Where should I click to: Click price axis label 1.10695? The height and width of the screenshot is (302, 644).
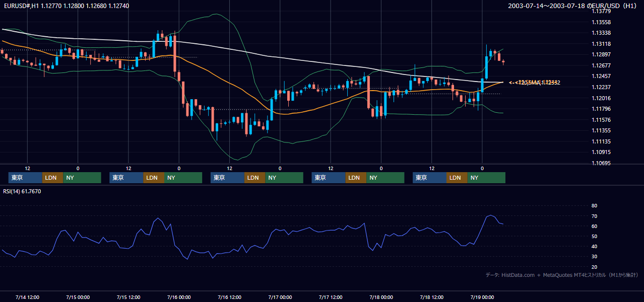601,163
